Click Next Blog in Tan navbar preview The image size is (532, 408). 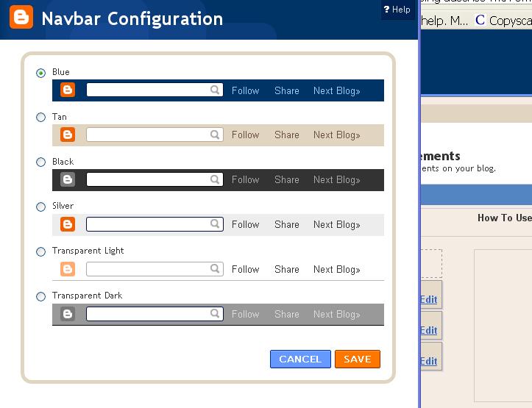336,135
